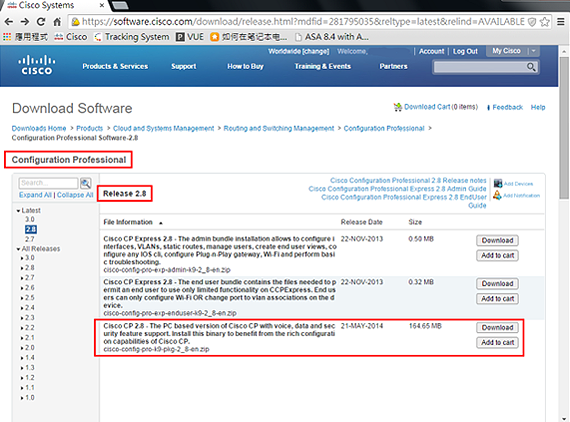Click the Add Devices icon
The height and width of the screenshot is (422, 570).
pyautogui.click(x=497, y=183)
